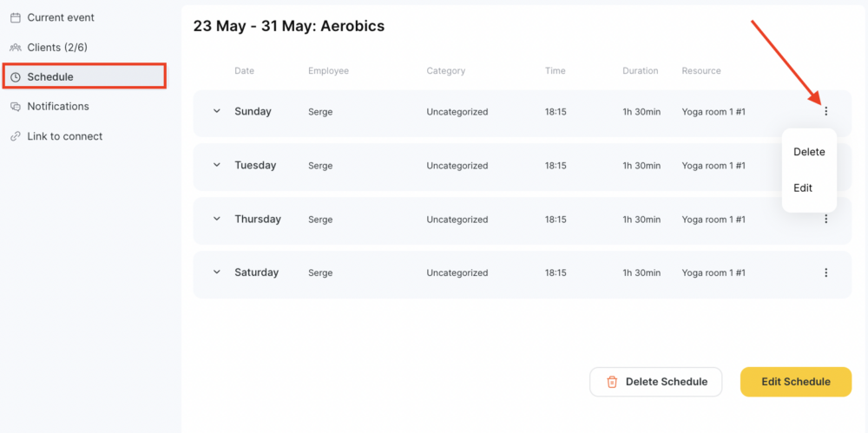
Task: Click the calendar icon beside Current event
Action: click(16, 17)
